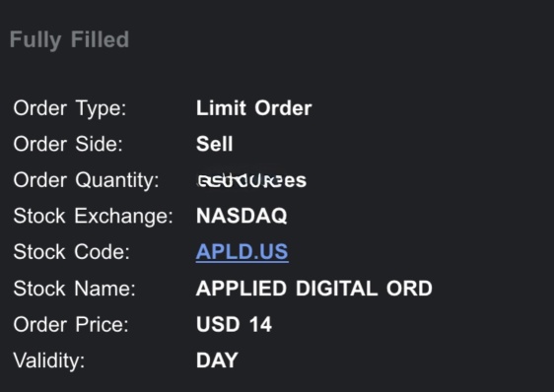
Task: Select the NASDAQ stock exchange value
Action: 242,216
